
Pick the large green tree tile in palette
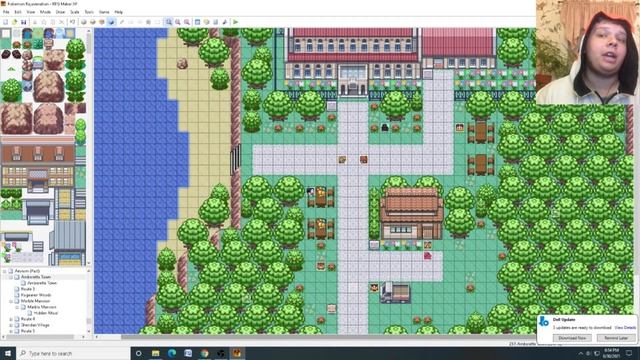tap(11, 90)
